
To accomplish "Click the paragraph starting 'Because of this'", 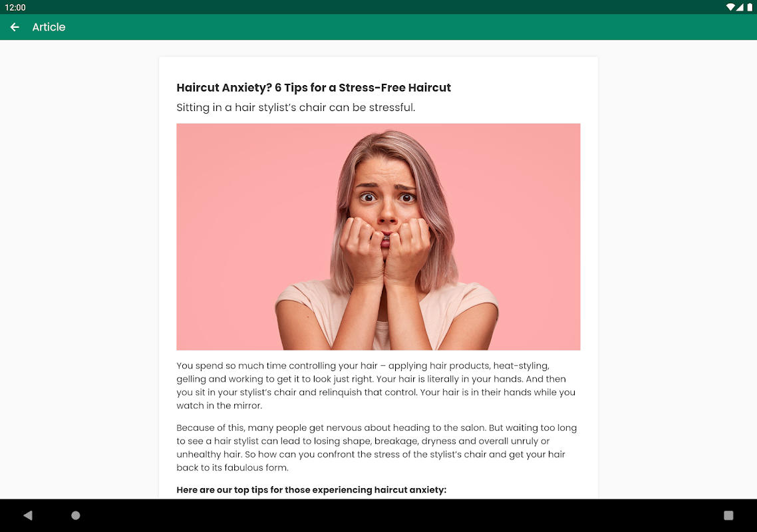I will click(x=376, y=448).
